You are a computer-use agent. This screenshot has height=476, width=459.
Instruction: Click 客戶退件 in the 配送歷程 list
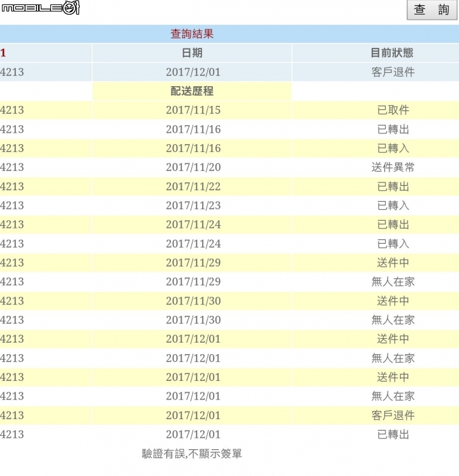pos(393,415)
